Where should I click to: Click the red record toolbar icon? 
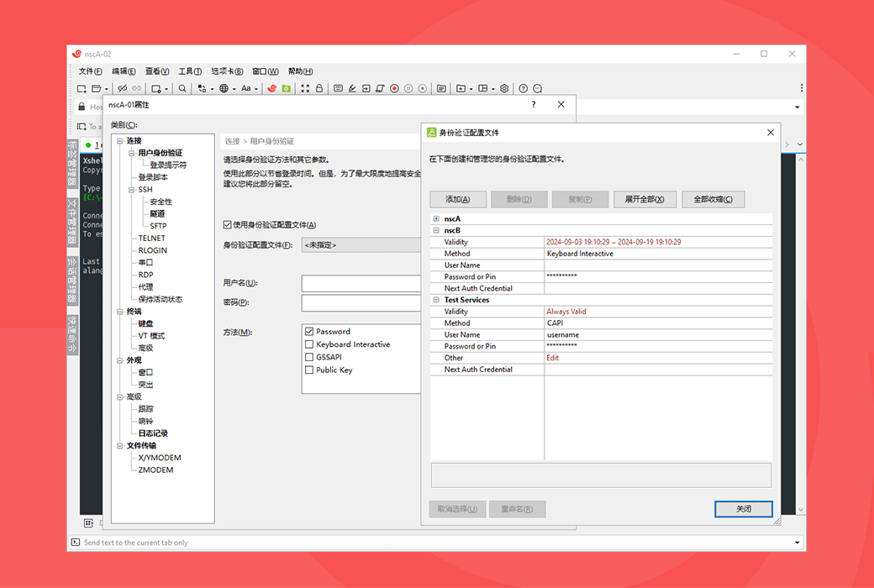click(395, 88)
